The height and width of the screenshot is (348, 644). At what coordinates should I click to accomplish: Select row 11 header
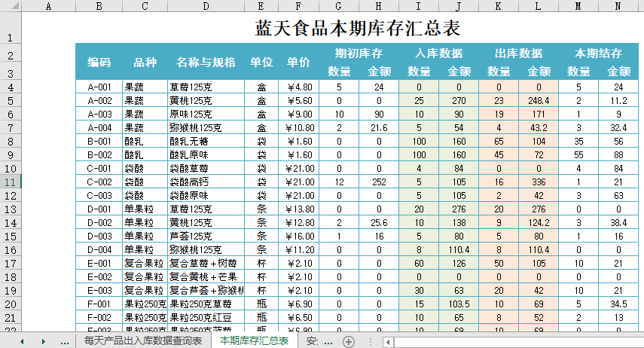click(x=11, y=182)
